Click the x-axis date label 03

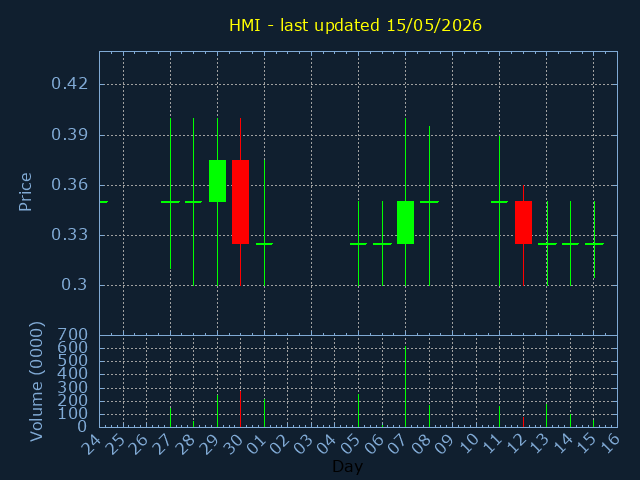pyautogui.click(x=303, y=444)
